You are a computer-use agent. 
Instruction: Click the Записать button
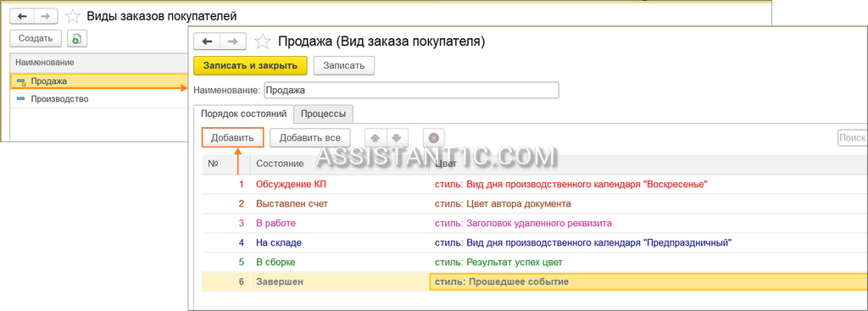[344, 65]
